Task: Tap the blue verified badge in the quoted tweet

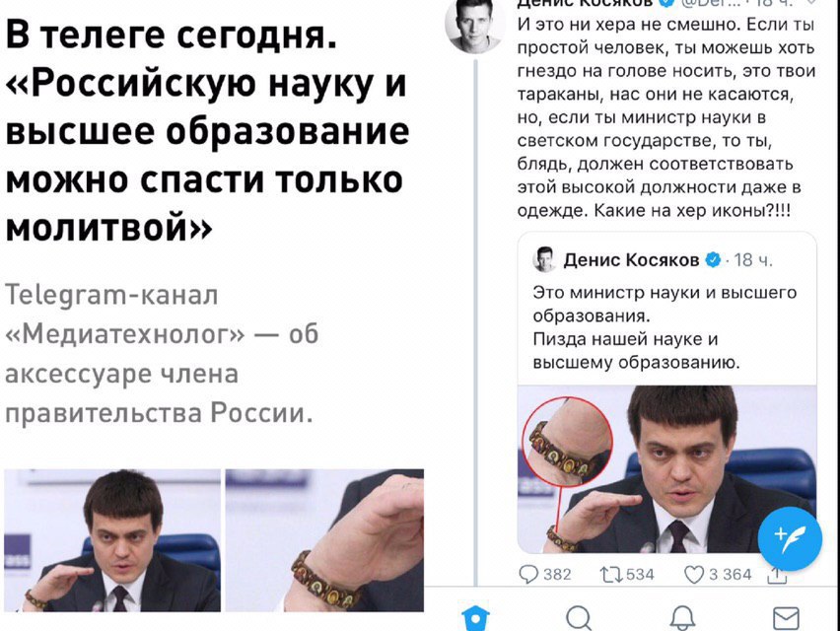Action: coord(713,259)
